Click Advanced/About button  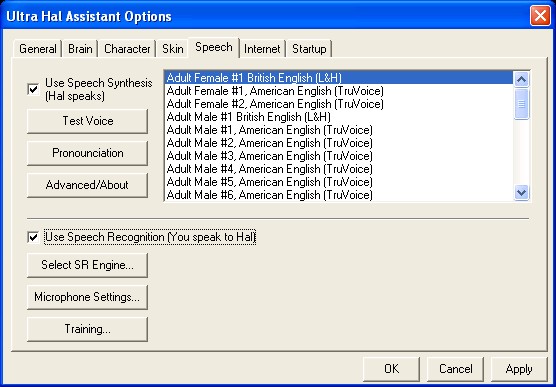point(88,185)
